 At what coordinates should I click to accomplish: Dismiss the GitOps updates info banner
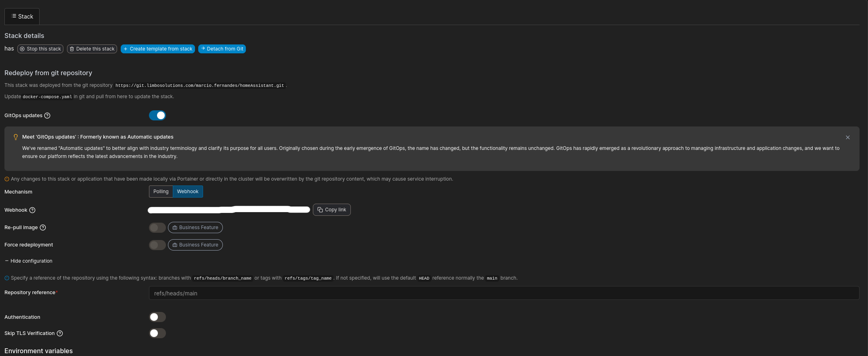847,137
